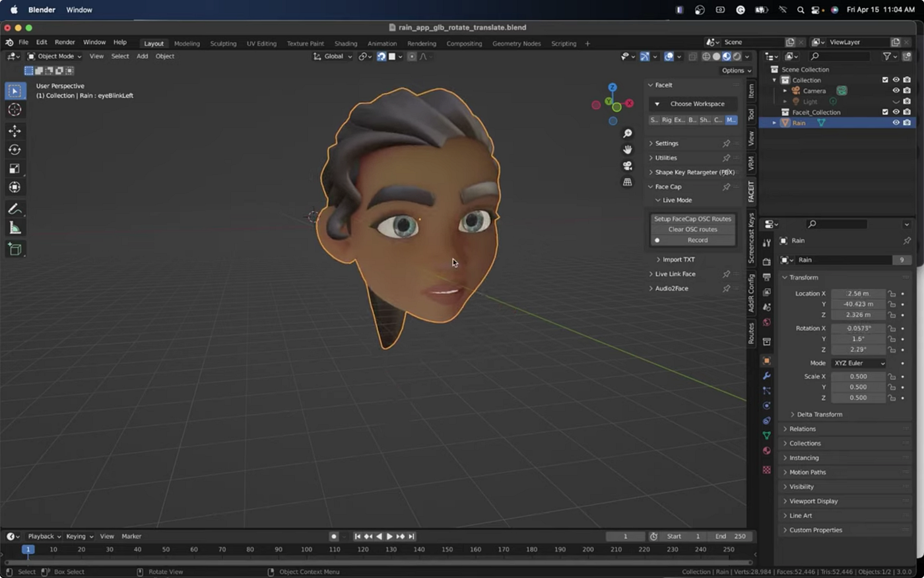Click the Rotation Z value field
924x578 pixels.
click(858, 349)
